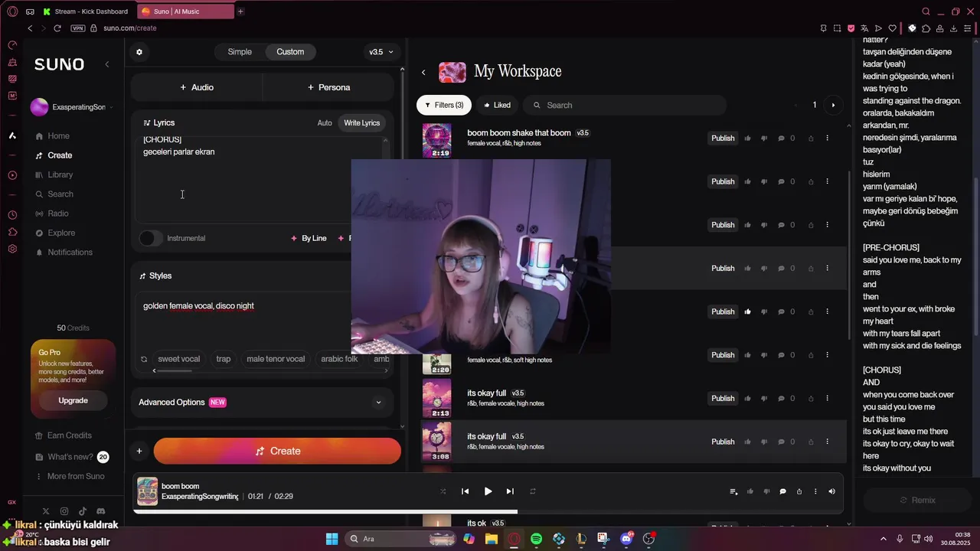Click the Upgrade button
The width and height of the screenshot is (980, 551).
tap(73, 401)
